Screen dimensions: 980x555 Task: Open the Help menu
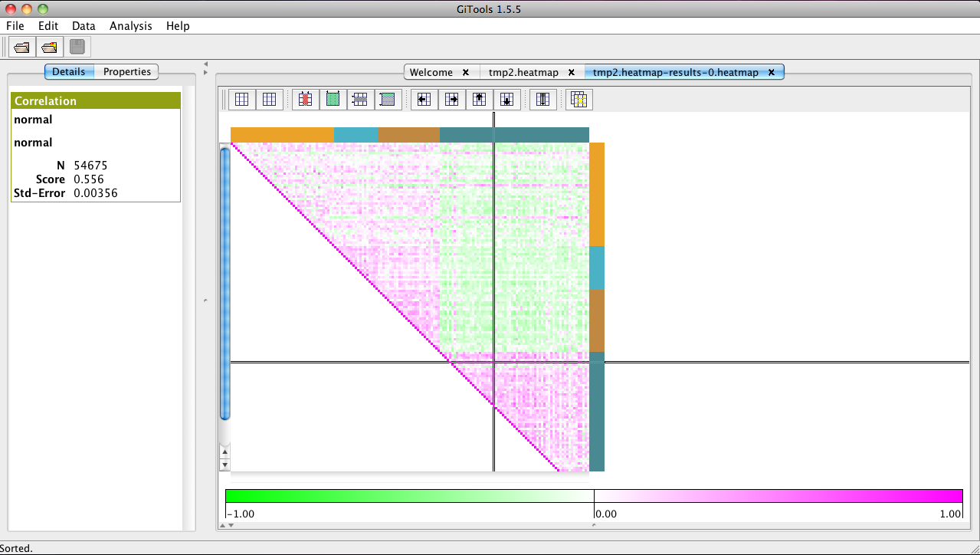[178, 25]
